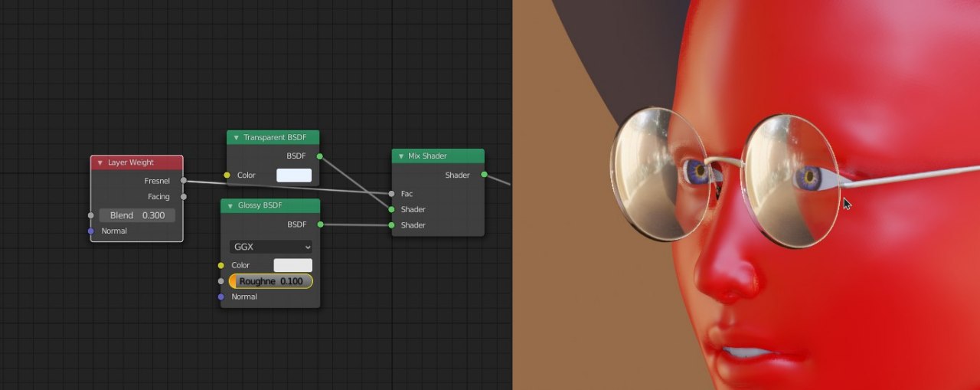The height and width of the screenshot is (390, 980).
Task: Click Glossy BSDF output socket
Action: point(320,224)
